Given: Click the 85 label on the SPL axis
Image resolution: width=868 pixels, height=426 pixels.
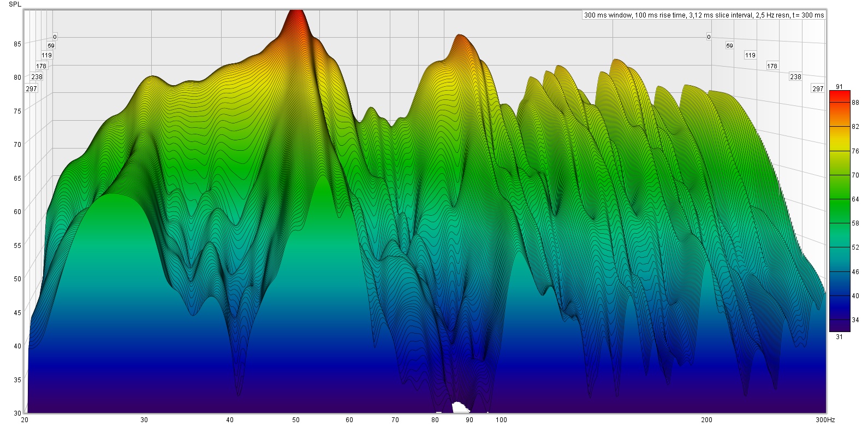Looking at the screenshot, I should [17, 44].
